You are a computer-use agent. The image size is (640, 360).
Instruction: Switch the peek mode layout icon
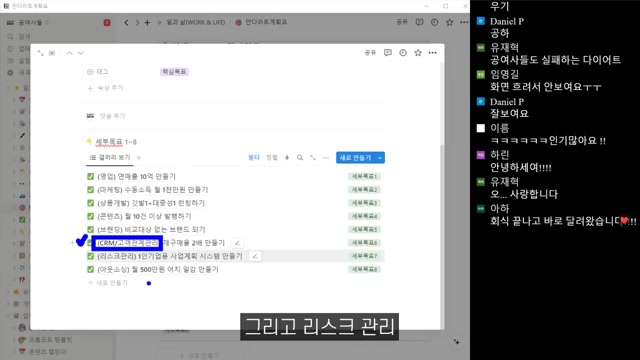52,53
